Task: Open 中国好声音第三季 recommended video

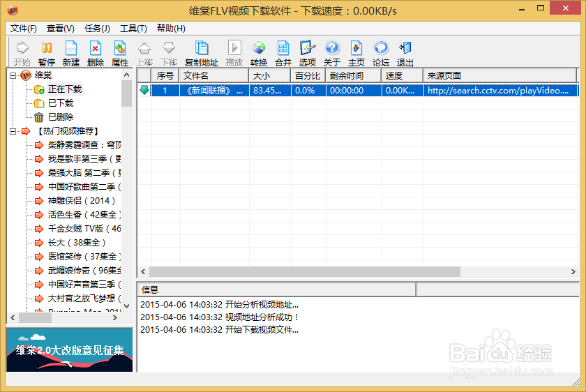Action: tap(84, 285)
